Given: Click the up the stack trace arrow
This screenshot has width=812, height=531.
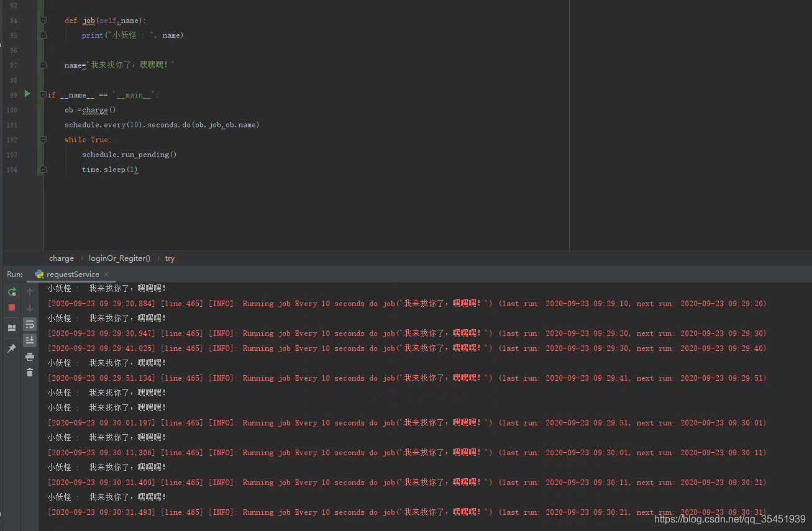Looking at the screenshot, I should click(29, 291).
